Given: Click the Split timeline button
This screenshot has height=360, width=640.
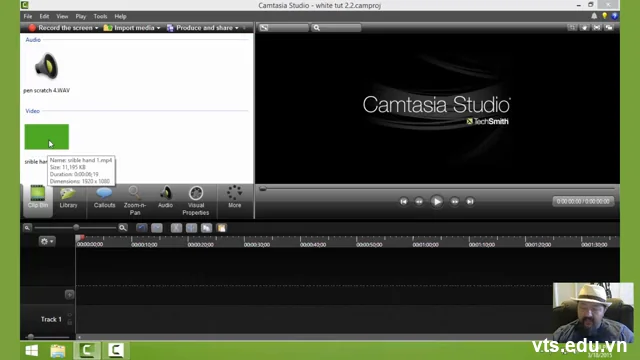Looking at the screenshot, I should (191, 228).
